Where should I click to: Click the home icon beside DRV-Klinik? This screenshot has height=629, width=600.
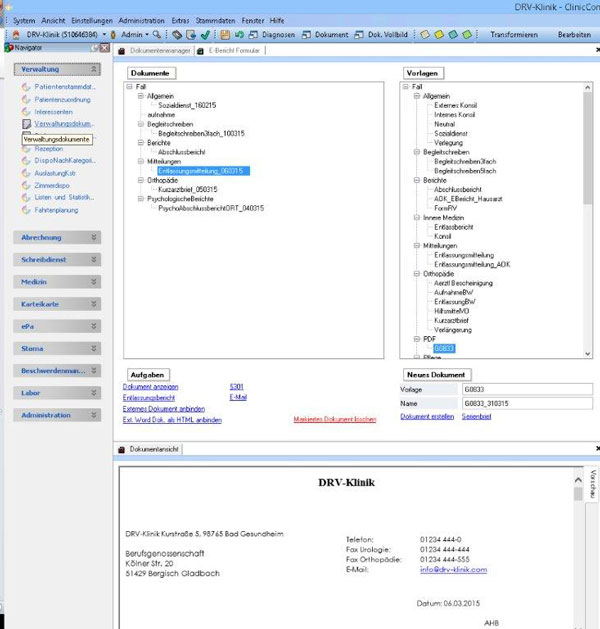coord(16,35)
